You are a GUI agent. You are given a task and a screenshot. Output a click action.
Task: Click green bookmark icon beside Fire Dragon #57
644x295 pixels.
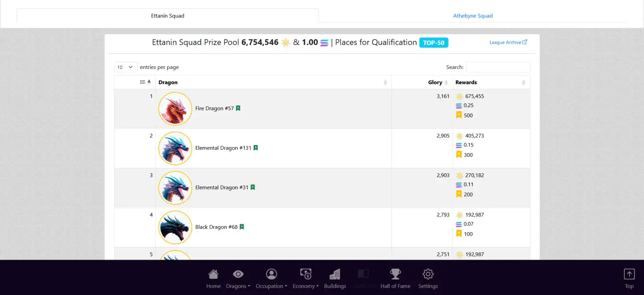(238, 108)
